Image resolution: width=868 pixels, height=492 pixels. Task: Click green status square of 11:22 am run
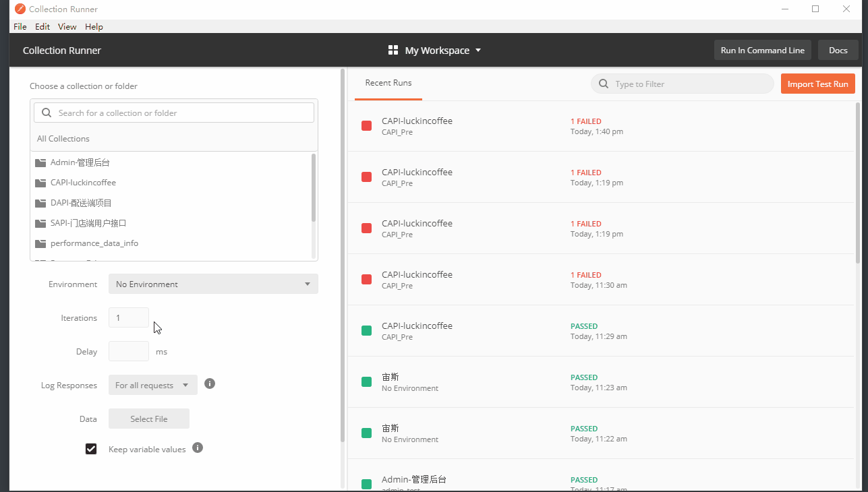(367, 433)
